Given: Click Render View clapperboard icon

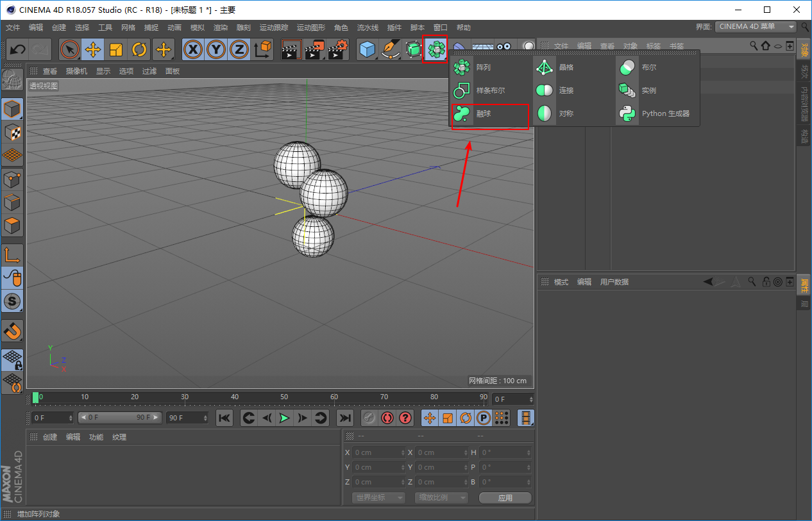Looking at the screenshot, I should click(291, 49).
